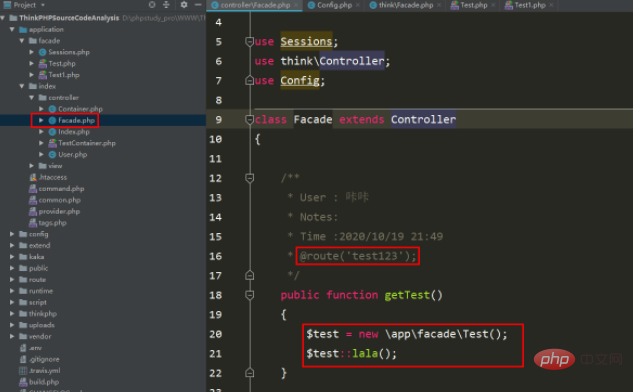Collapse the controller folder arrow
The height and width of the screenshot is (392, 633).
(x=31, y=97)
